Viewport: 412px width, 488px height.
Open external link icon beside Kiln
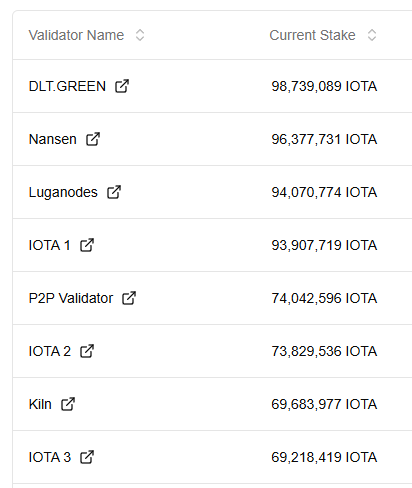coord(68,404)
